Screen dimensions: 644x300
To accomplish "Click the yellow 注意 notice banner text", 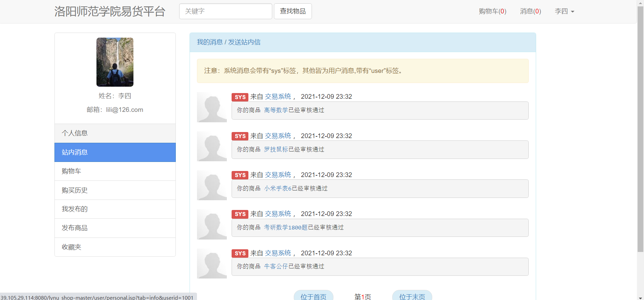I will tap(303, 71).
